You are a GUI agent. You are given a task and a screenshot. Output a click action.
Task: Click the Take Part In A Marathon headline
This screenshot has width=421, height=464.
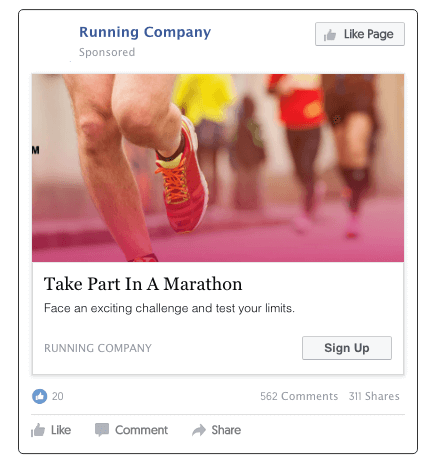pos(143,284)
